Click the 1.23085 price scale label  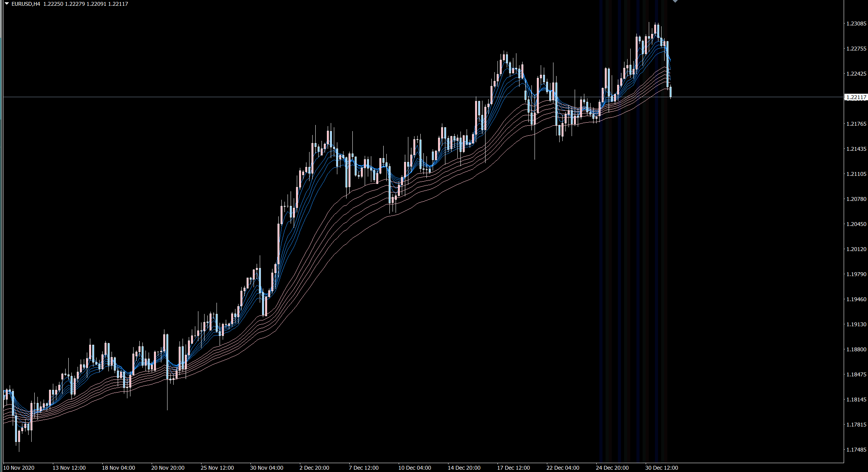pos(856,24)
